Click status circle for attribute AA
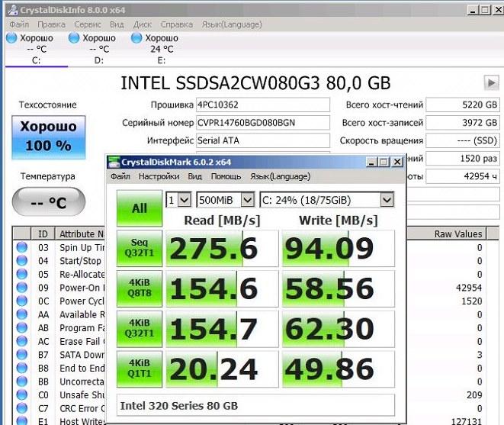 22,314
